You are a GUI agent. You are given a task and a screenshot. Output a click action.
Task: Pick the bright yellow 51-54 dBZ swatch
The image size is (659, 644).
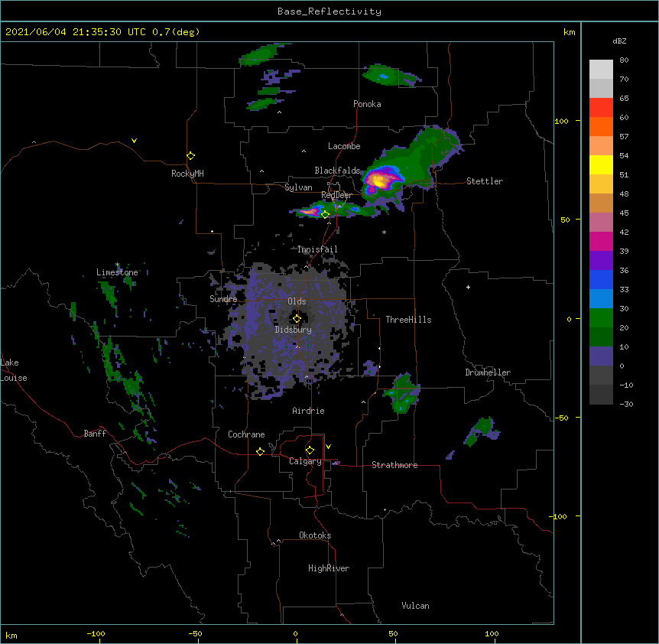click(x=601, y=164)
